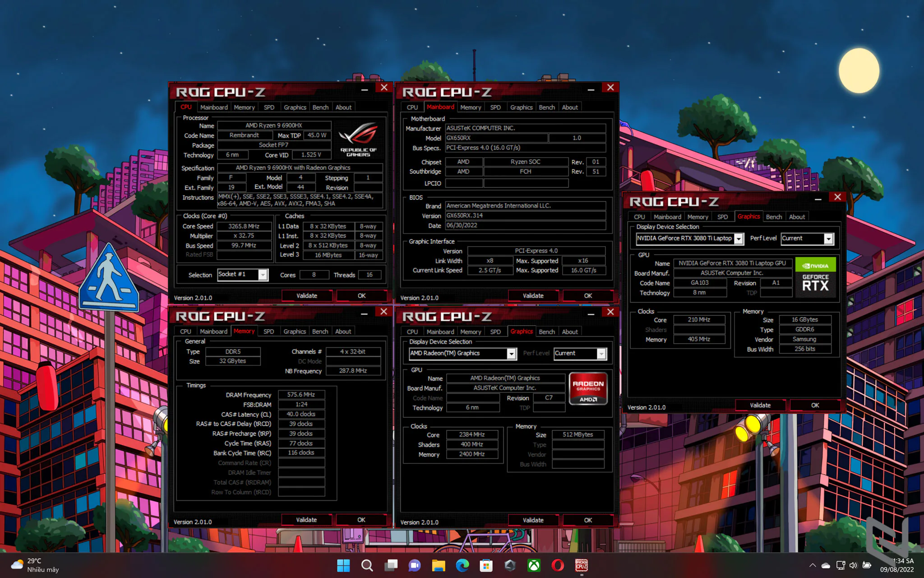Launch Chat app on taskbar
The width and height of the screenshot is (924, 578).
[x=415, y=565]
